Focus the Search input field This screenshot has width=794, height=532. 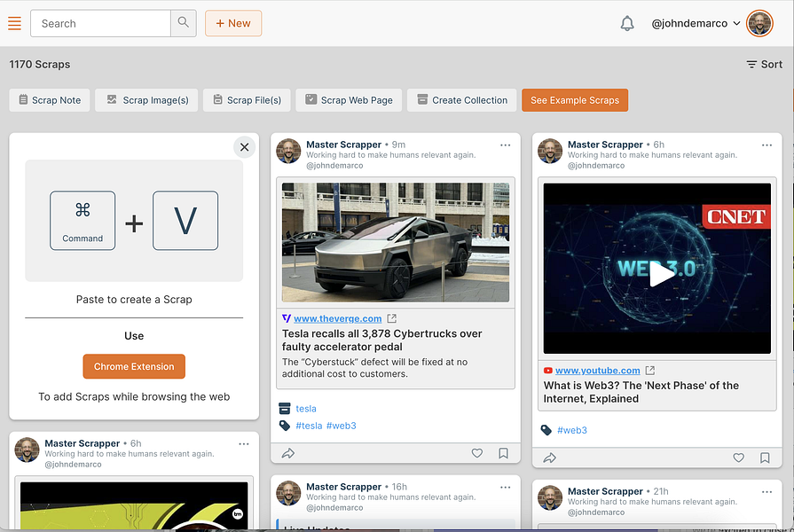pos(101,23)
